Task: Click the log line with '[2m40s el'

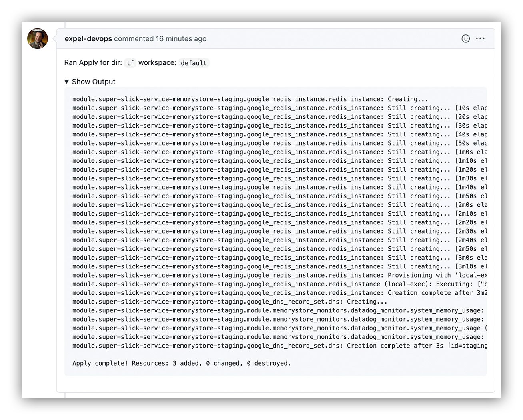Action: point(279,240)
